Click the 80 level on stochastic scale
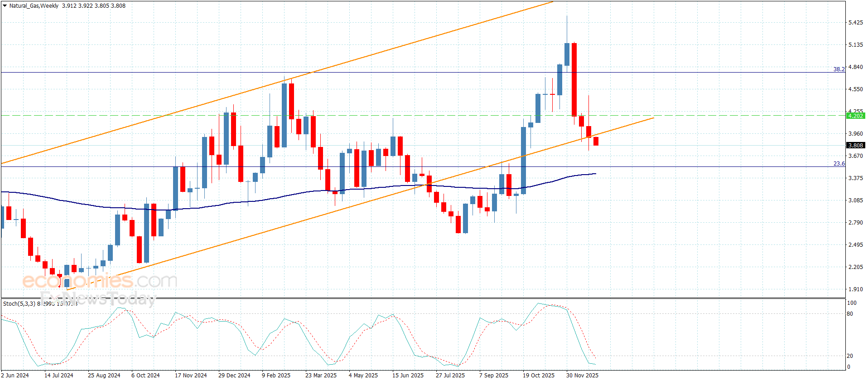Screen dimensions: 868x381 (x=850, y=313)
